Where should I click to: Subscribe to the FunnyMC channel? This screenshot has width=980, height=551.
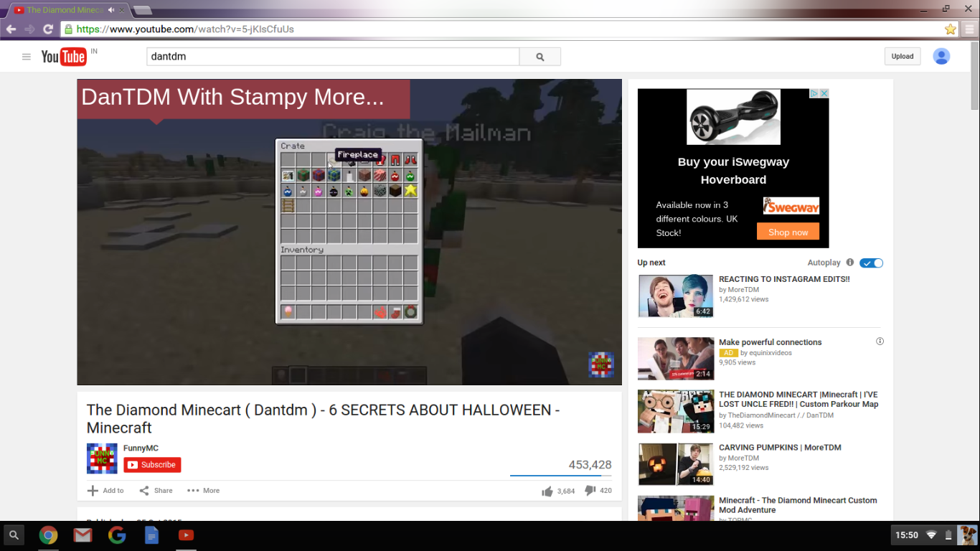152,465
